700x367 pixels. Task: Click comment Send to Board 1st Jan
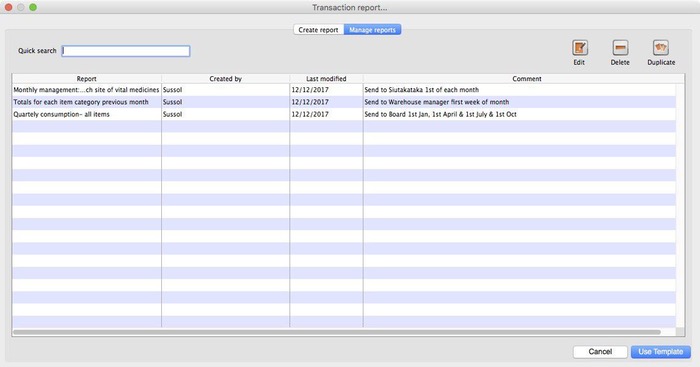pos(440,114)
